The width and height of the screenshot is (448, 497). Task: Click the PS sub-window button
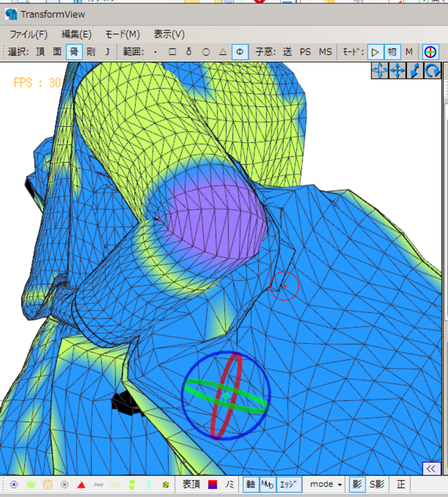[x=305, y=52]
